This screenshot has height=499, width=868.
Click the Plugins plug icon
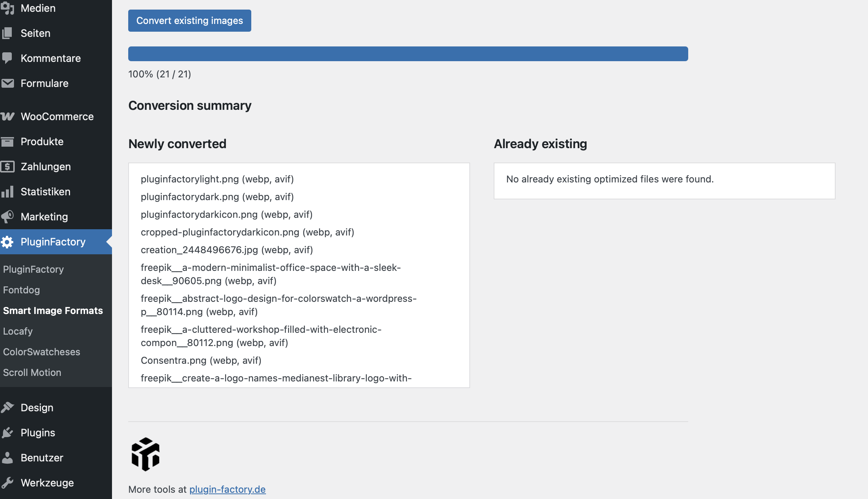pyautogui.click(x=7, y=433)
